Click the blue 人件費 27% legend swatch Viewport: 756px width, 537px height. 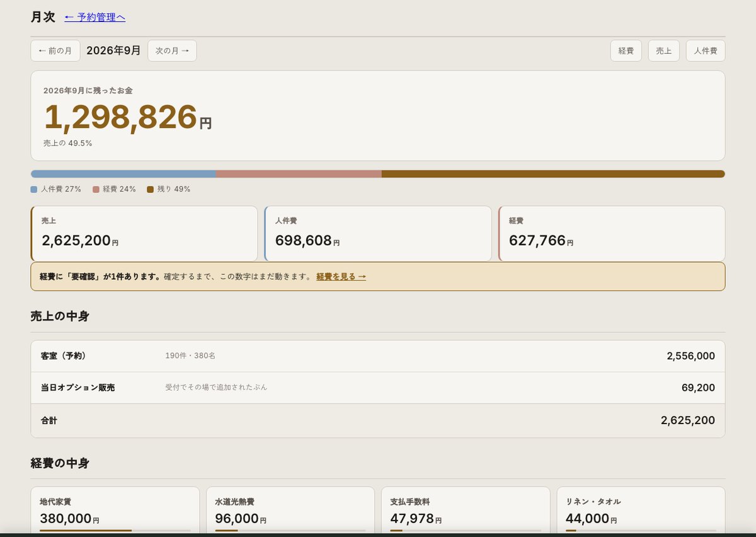point(34,189)
